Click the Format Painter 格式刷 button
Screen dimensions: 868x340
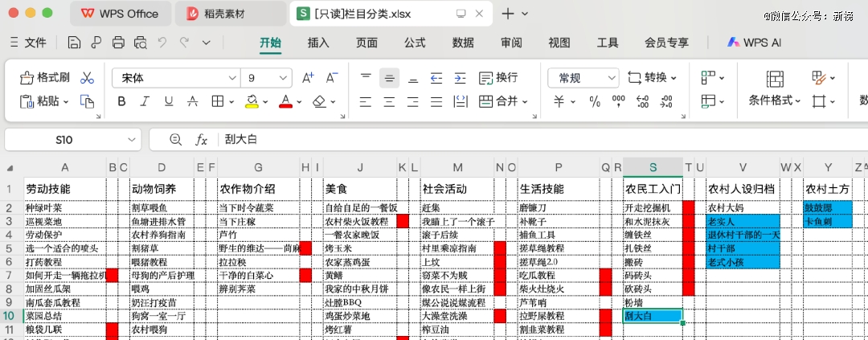pyautogui.click(x=45, y=77)
